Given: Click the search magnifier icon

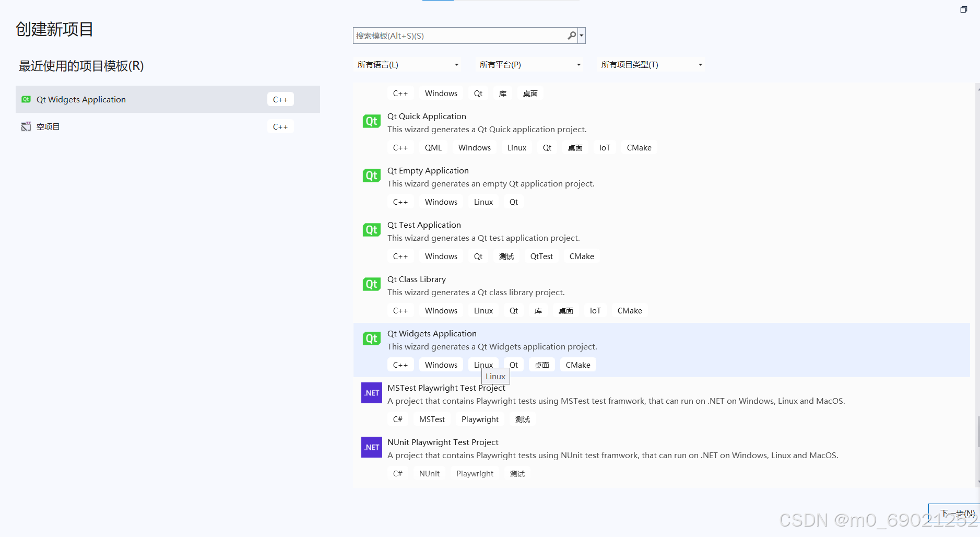Looking at the screenshot, I should point(572,36).
